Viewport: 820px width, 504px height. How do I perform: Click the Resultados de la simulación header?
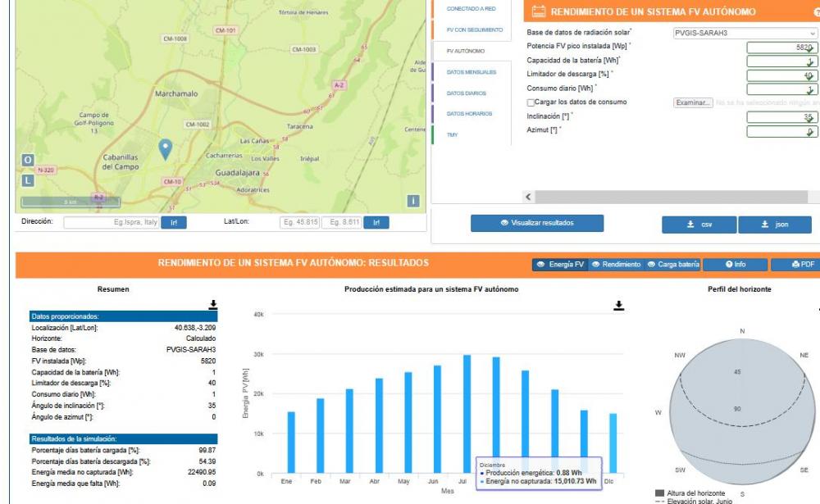pos(124,438)
